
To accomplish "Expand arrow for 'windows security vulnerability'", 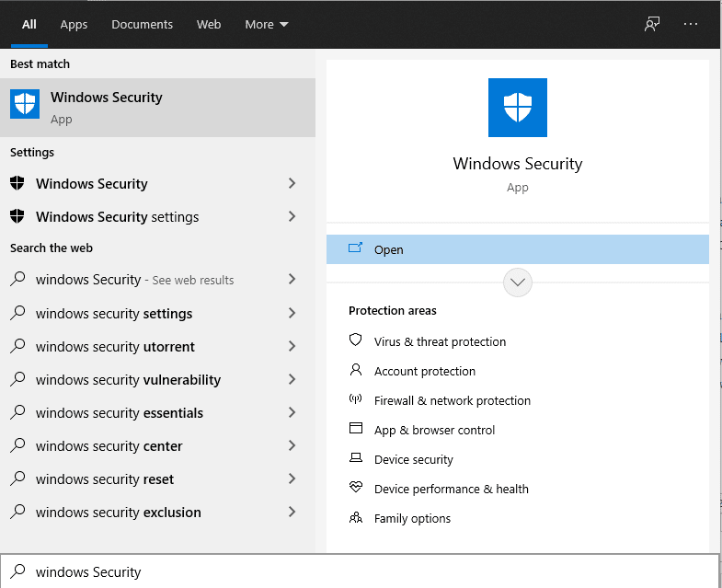I will [292, 379].
